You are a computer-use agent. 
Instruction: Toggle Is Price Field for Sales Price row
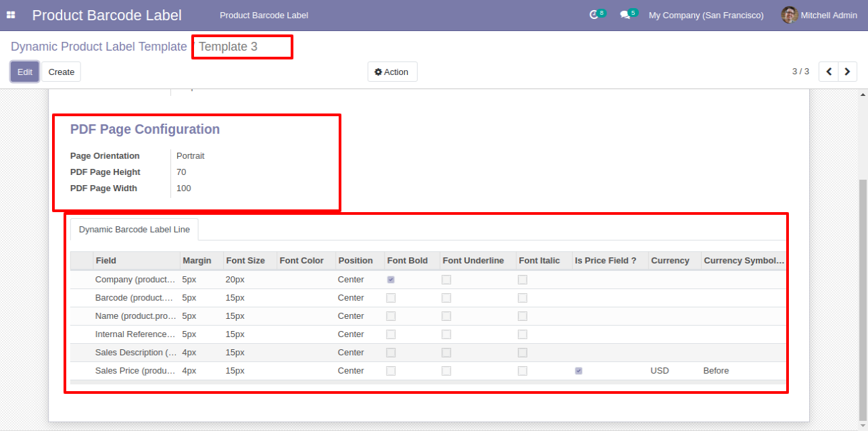pyautogui.click(x=579, y=371)
